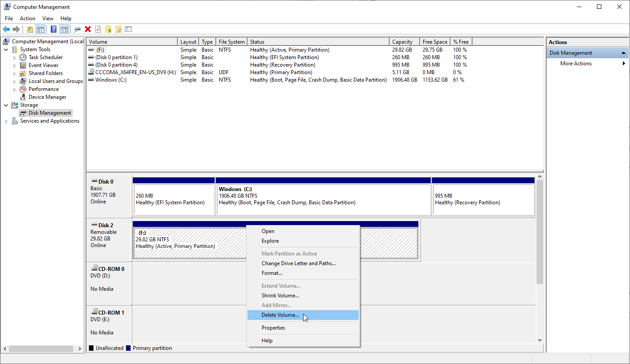The height and width of the screenshot is (364, 630).
Task: Click the disk pane scrollbar down arrow
Action: 540,340
